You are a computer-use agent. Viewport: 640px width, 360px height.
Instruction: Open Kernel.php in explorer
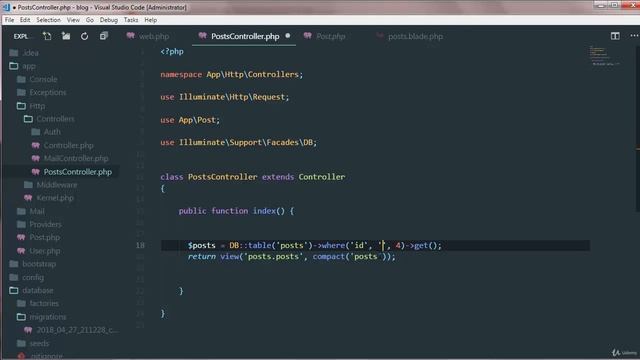(x=55, y=198)
